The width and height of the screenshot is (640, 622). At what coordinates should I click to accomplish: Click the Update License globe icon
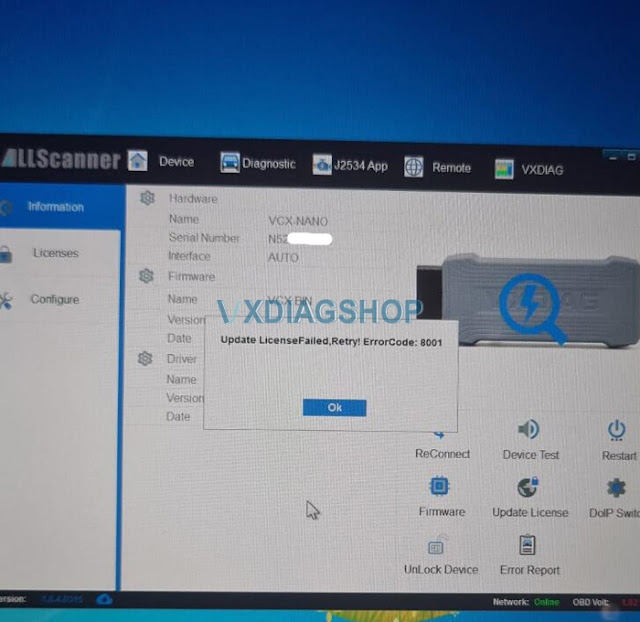tap(528, 486)
